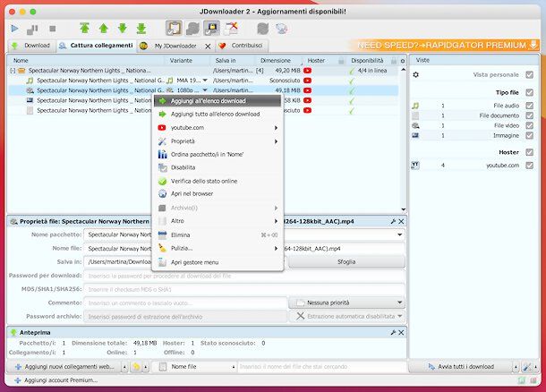546x392 pixels.
Task: Select Apri gestore menu entry
Action: [x=218, y=262]
